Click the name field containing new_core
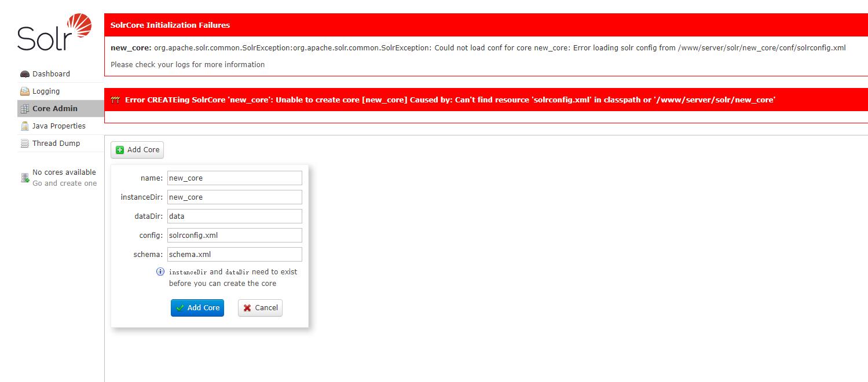Image resolution: width=868 pixels, height=382 pixels. pyautogui.click(x=234, y=178)
